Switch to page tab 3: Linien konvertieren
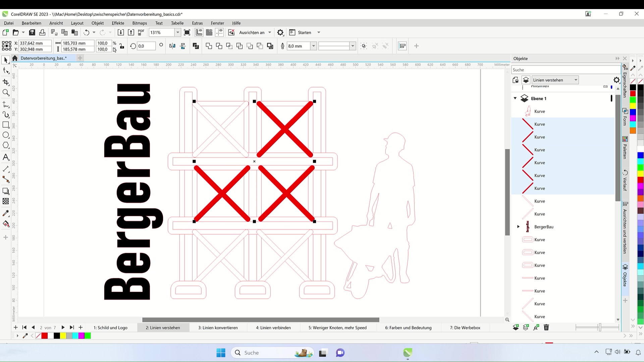This screenshot has height=362, width=644. 218,328
